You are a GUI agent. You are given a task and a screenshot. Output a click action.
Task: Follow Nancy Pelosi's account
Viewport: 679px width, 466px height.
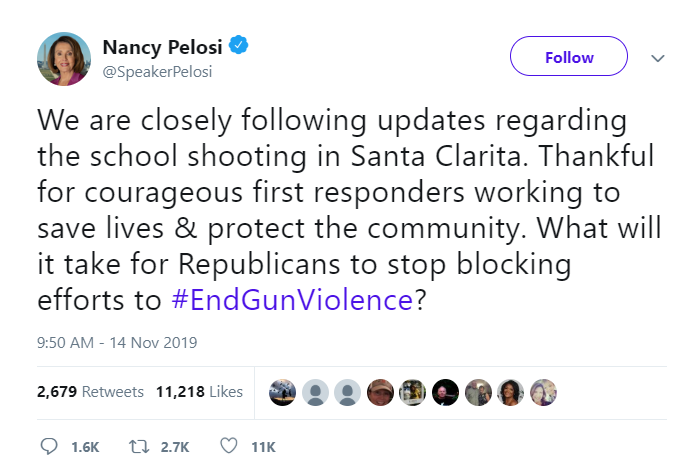[568, 57]
